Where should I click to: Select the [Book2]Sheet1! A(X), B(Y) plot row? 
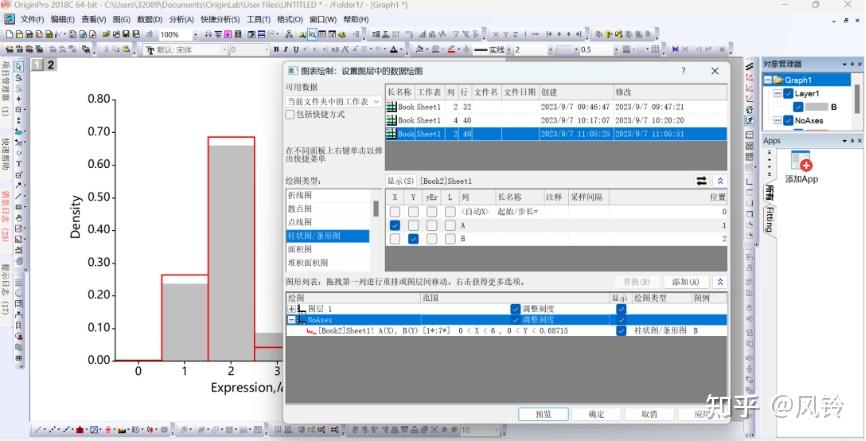tap(506, 330)
